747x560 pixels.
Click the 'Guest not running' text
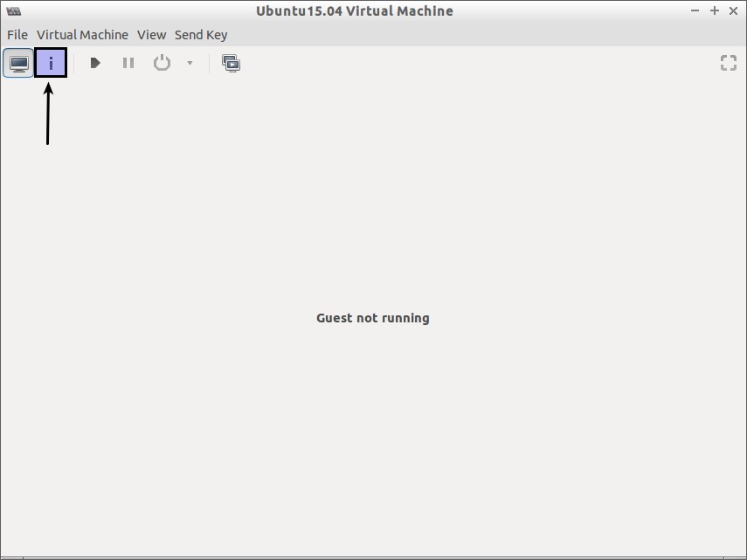pyautogui.click(x=372, y=318)
